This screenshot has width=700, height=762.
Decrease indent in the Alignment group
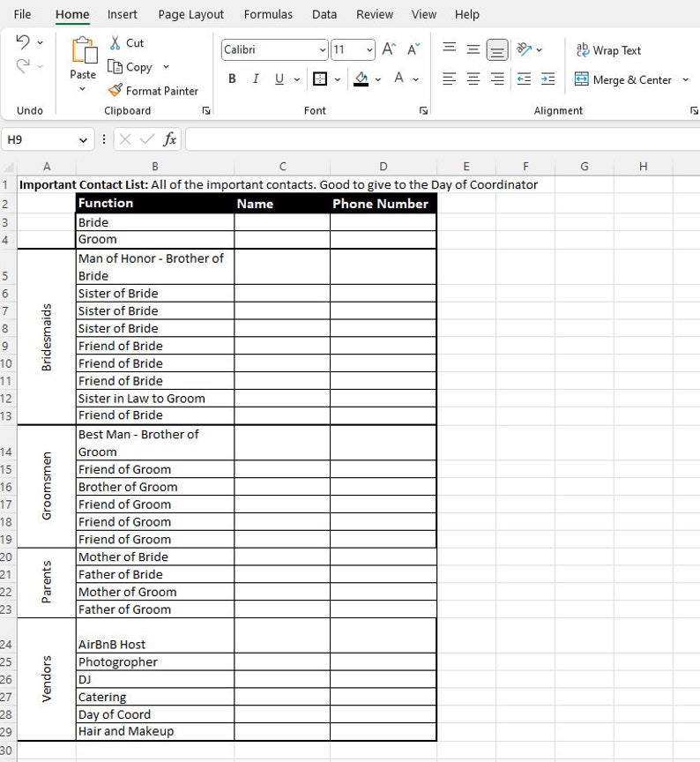pos(524,78)
